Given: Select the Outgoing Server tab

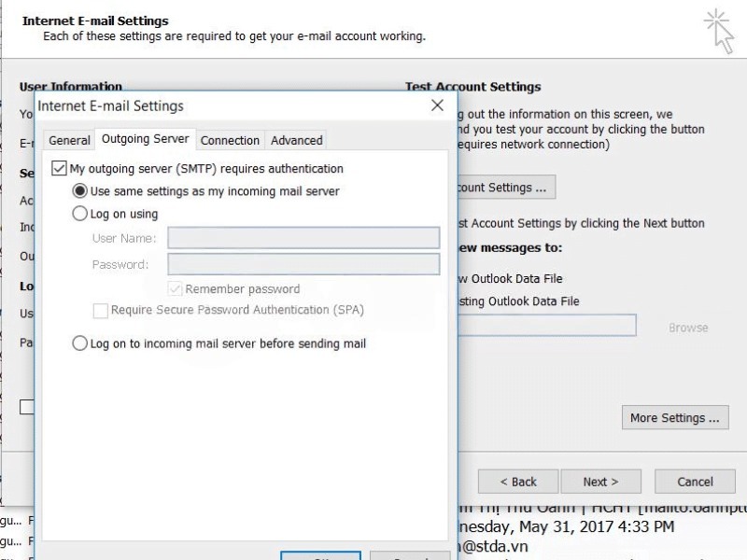Looking at the screenshot, I should click(x=145, y=139).
